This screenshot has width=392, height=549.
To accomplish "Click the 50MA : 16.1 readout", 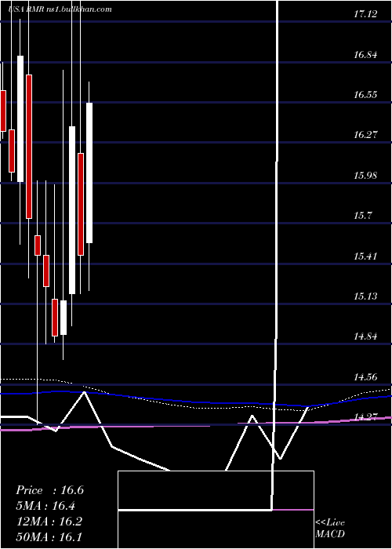I will pyautogui.click(x=49, y=536).
